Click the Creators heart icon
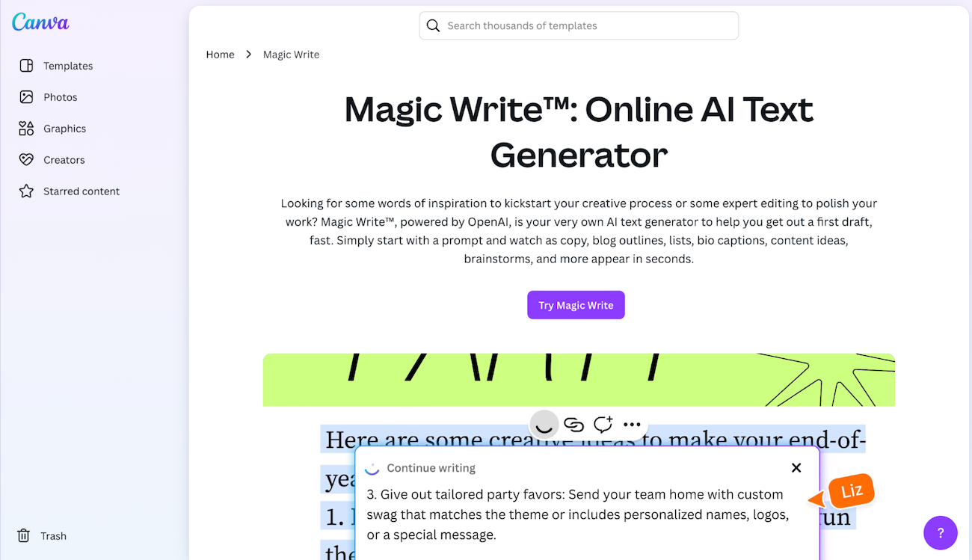This screenshot has width=972, height=560. point(26,160)
